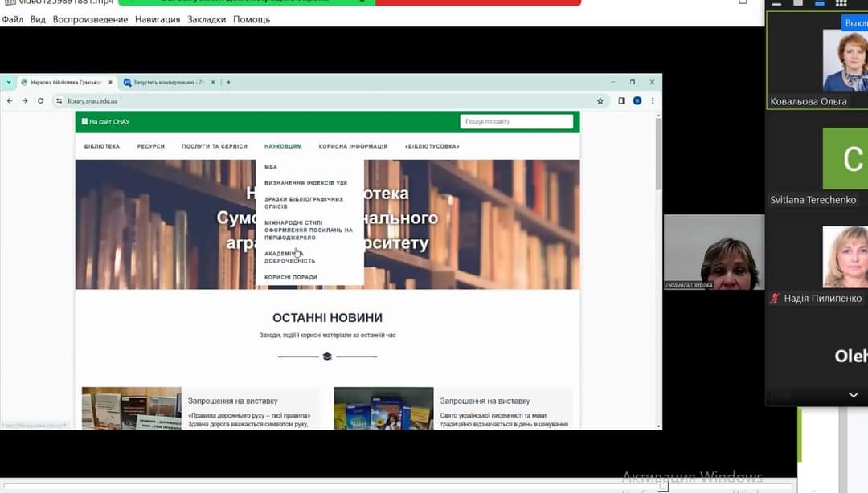This screenshot has height=493, width=868.
Task: Open Chrome side panel icon
Action: tap(621, 100)
